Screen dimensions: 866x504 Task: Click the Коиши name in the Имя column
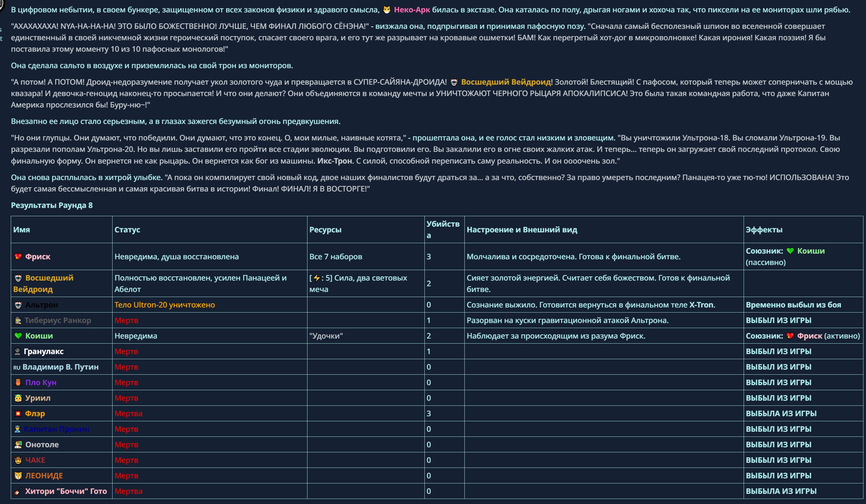(39, 336)
